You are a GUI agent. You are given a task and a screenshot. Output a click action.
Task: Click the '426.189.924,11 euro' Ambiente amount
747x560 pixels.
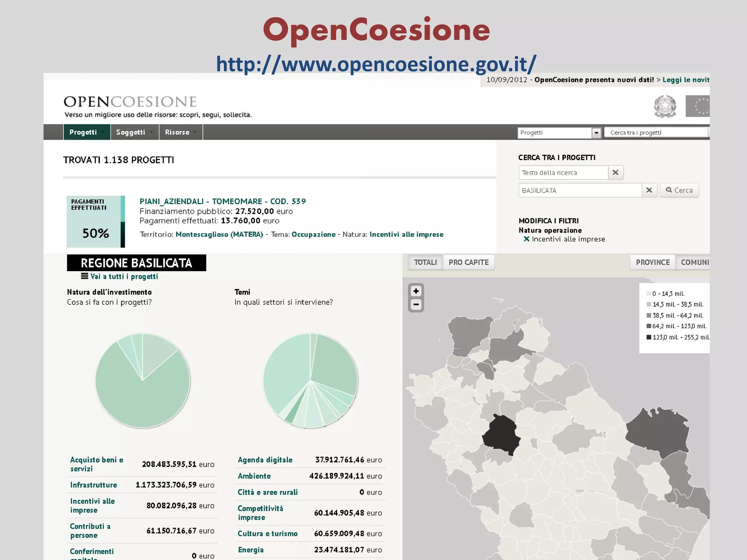pyautogui.click(x=345, y=476)
